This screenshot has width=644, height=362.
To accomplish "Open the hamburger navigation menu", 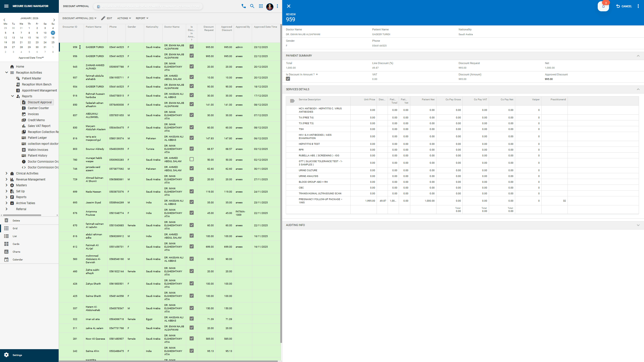I will click(6, 6).
